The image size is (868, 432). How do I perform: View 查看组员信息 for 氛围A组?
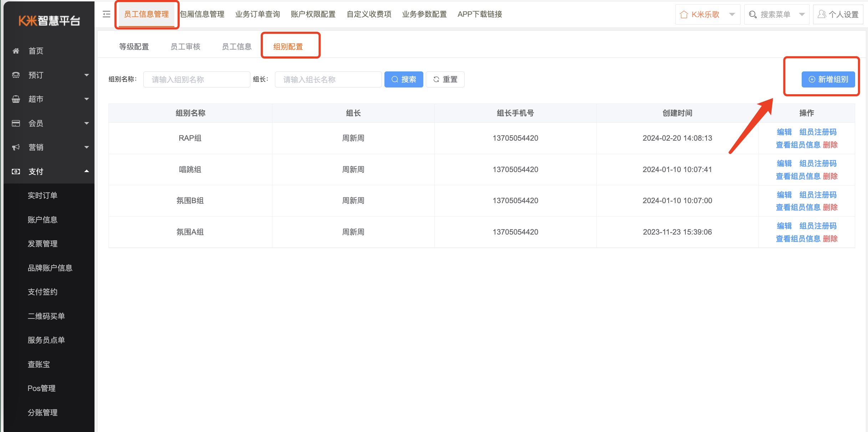798,239
